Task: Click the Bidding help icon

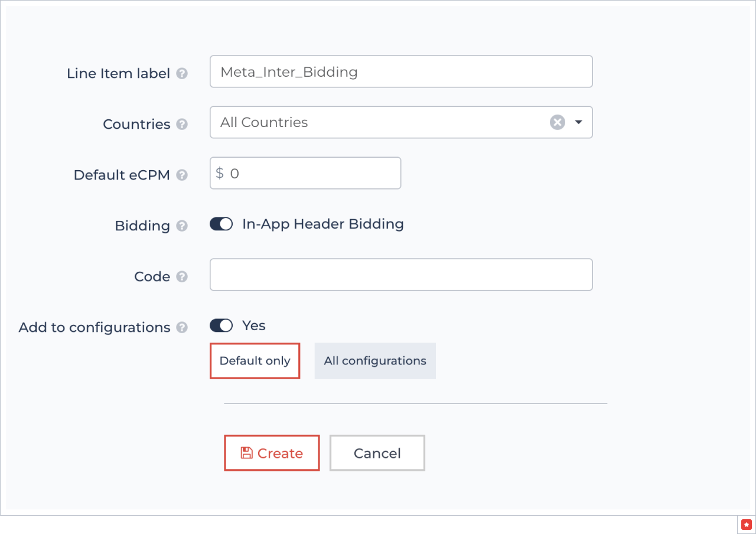Action: pyautogui.click(x=183, y=225)
